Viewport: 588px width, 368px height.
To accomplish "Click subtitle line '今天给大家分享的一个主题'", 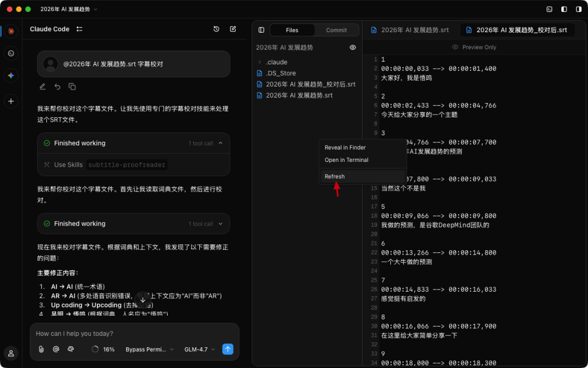I will click(419, 115).
